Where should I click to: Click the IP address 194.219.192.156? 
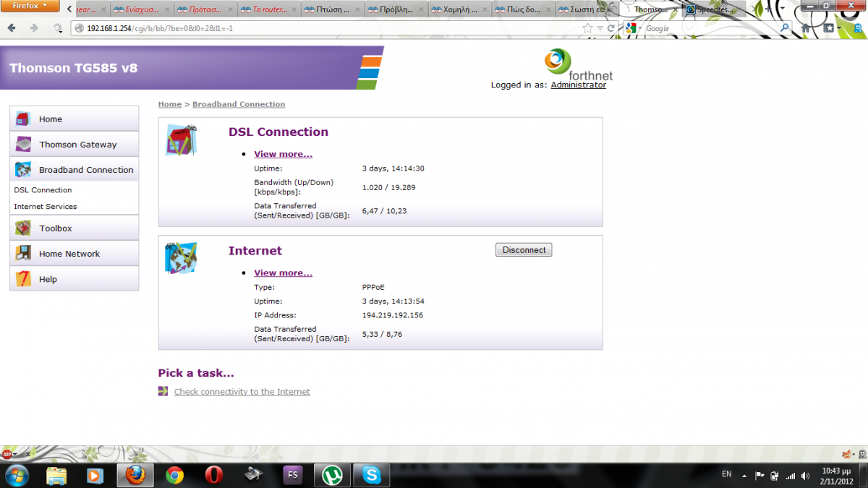coord(392,315)
